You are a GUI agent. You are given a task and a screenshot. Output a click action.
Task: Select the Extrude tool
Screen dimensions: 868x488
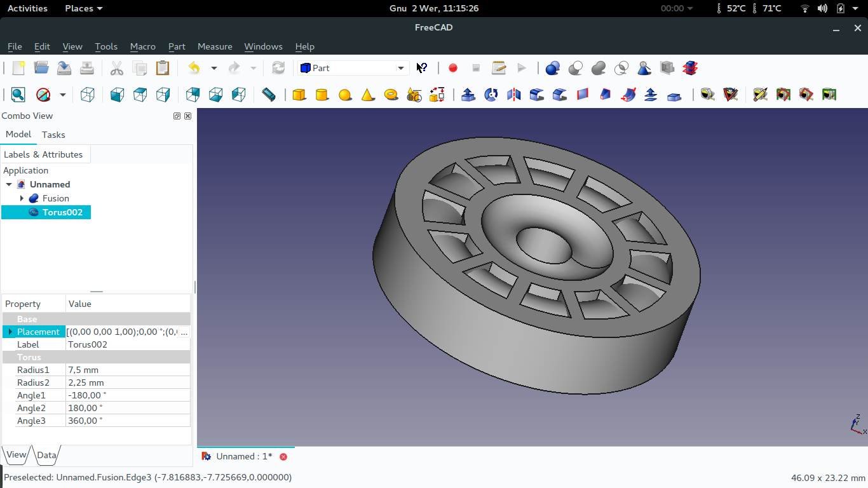pos(468,94)
